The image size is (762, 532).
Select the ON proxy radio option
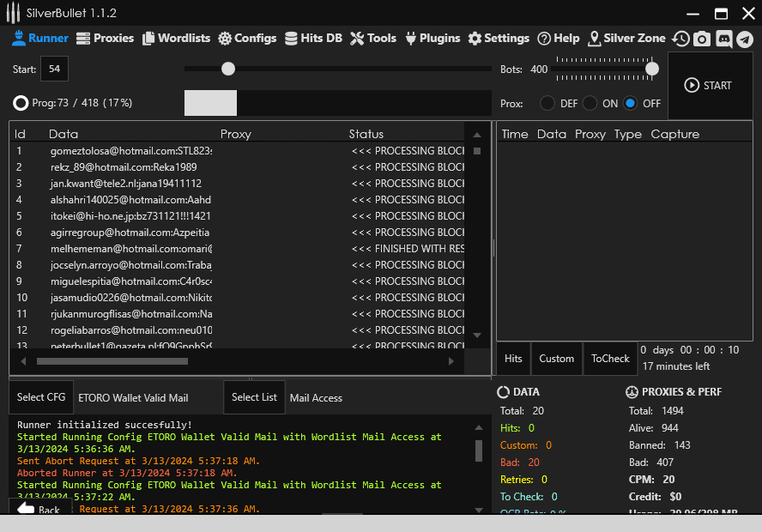tap(590, 103)
